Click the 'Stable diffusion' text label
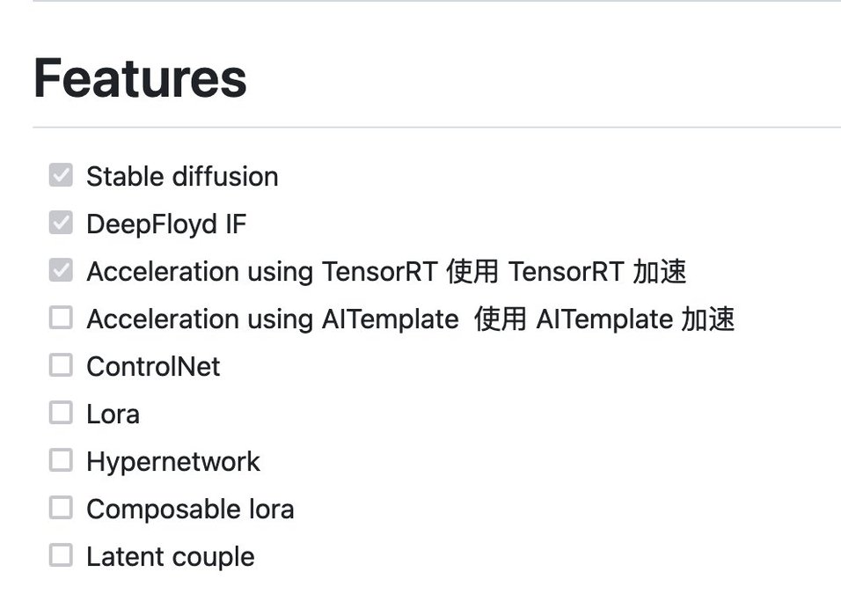 [x=182, y=177]
